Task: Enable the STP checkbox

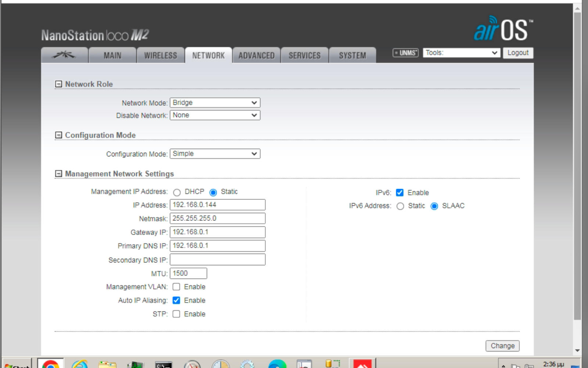Action: (x=176, y=314)
